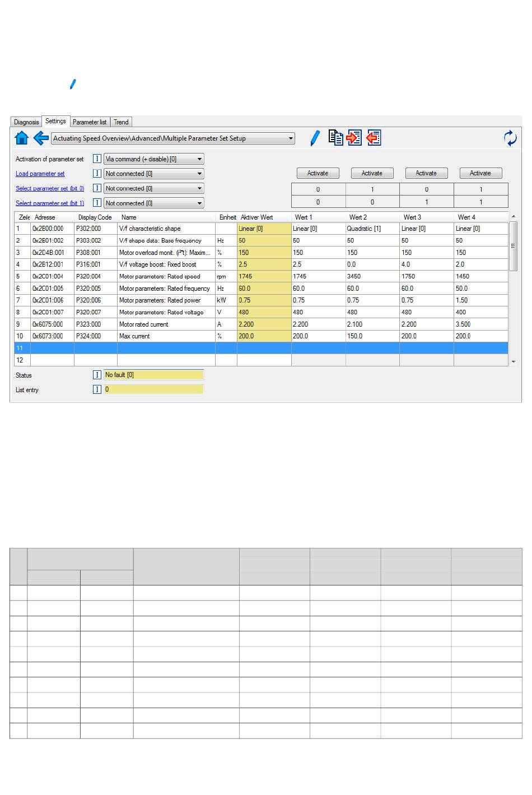The width and height of the screenshot is (532, 795).
Task: Refresh values with the blue circular arrows
Action: click(x=510, y=138)
